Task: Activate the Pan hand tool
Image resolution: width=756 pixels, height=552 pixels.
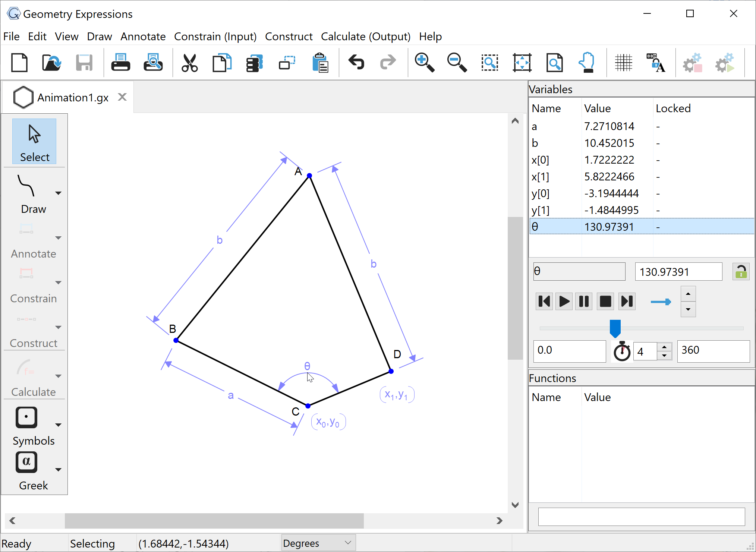Action: [x=586, y=62]
